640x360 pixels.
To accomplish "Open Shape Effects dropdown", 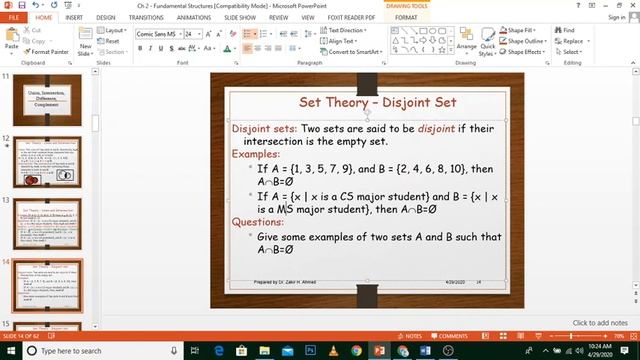I will [x=523, y=52].
